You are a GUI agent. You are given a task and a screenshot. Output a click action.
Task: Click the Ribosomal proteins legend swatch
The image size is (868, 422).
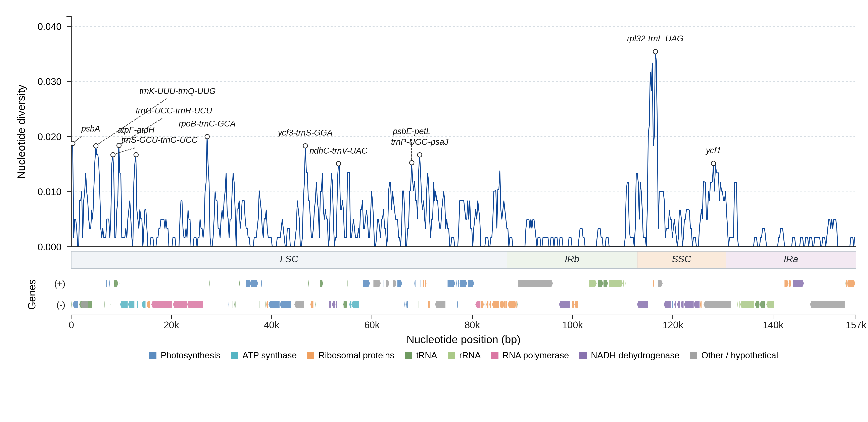click(311, 355)
